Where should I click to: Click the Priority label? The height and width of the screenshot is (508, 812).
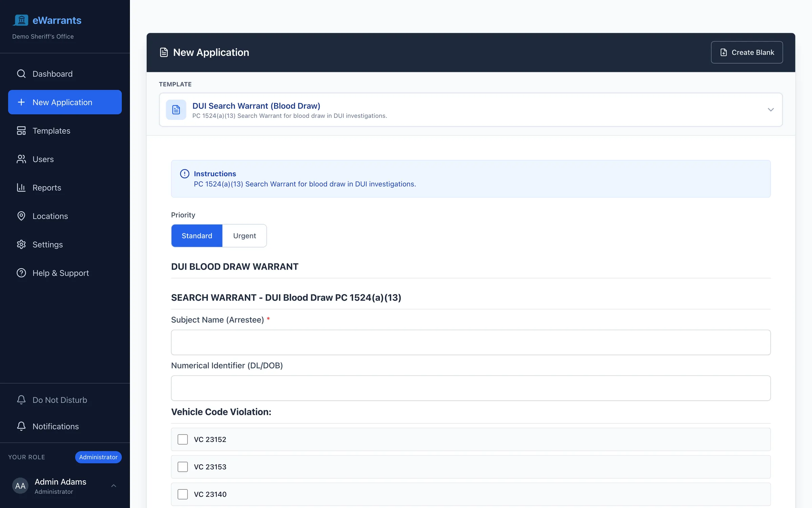(183, 215)
